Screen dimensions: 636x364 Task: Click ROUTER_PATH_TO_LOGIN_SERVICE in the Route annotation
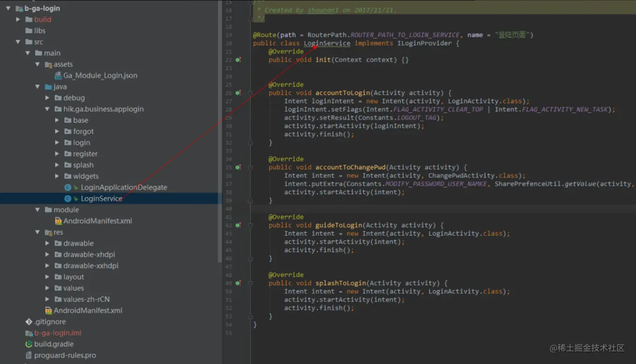pos(405,35)
